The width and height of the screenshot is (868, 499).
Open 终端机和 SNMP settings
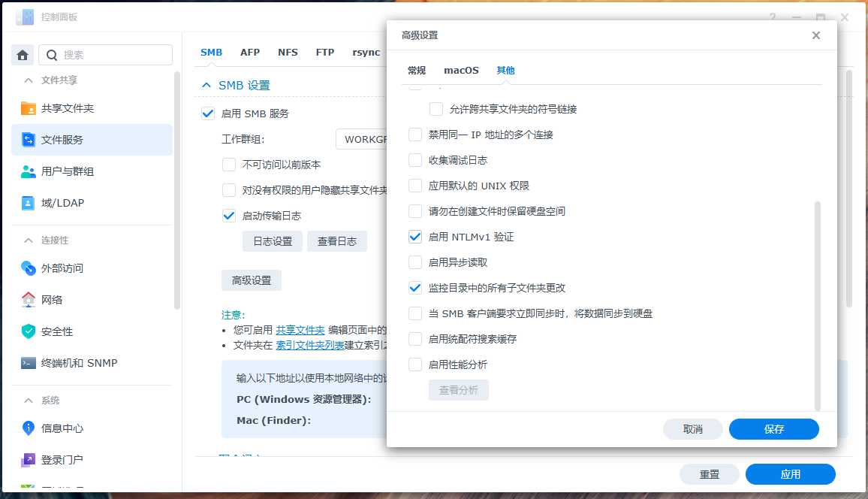pos(79,363)
